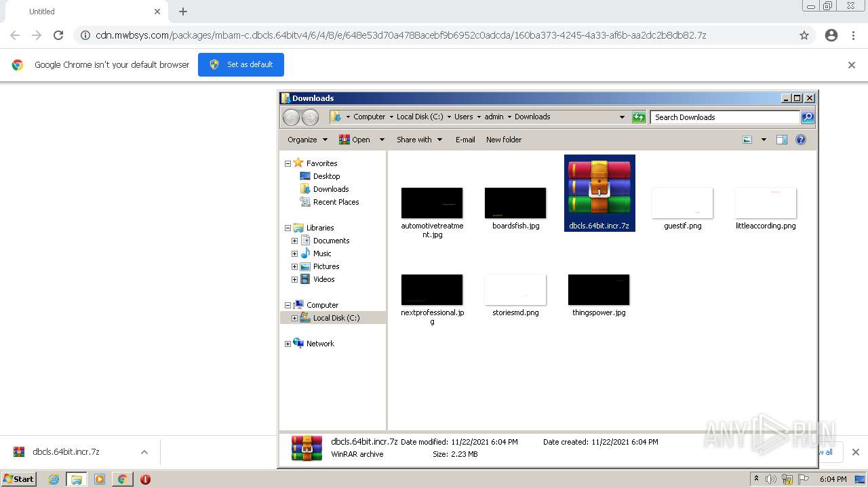
Task: Expand download item options chevron
Action: tap(144, 452)
